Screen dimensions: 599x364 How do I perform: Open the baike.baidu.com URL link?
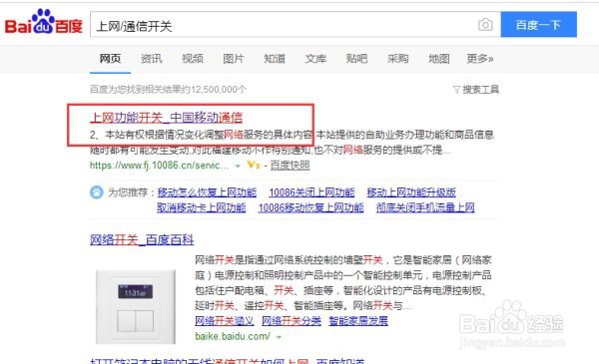point(233,336)
